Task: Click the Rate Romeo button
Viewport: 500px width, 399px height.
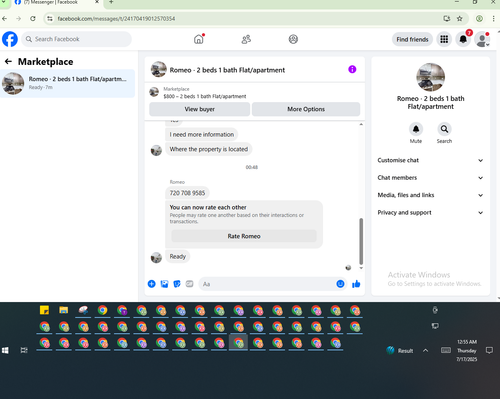Action: pos(244,236)
